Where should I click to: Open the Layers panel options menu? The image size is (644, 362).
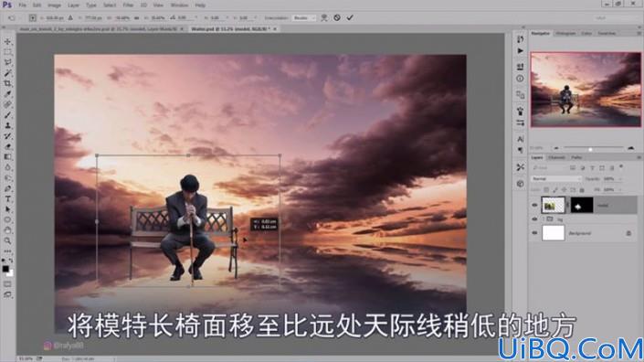639,157
